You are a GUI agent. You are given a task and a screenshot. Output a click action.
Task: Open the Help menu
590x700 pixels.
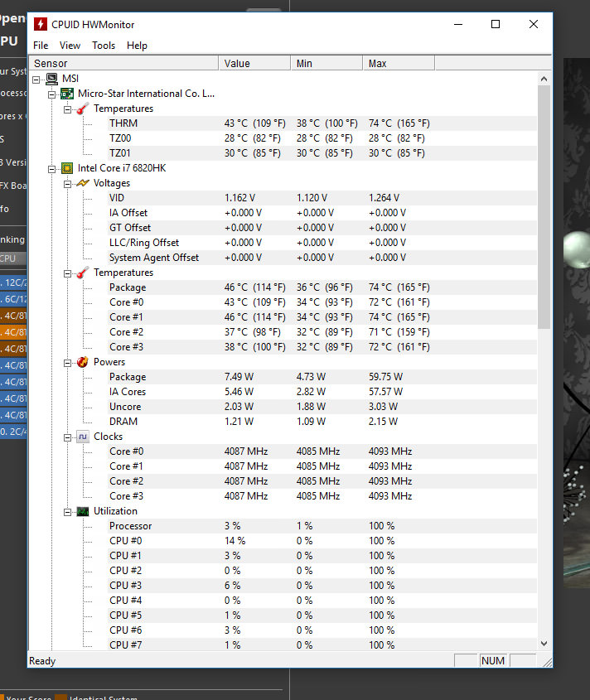click(137, 45)
